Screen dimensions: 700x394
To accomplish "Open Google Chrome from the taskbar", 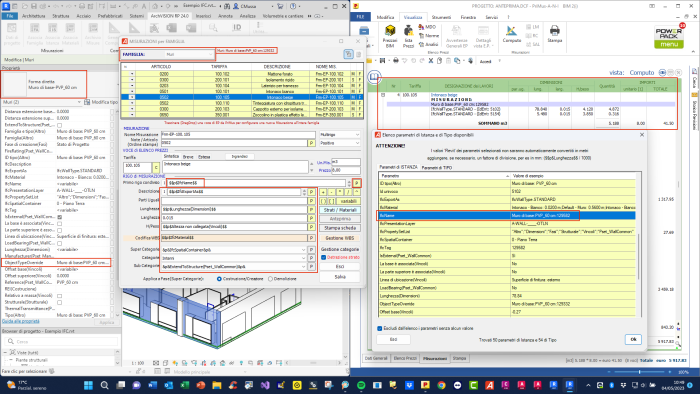I will pyautogui.click(x=441, y=385).
